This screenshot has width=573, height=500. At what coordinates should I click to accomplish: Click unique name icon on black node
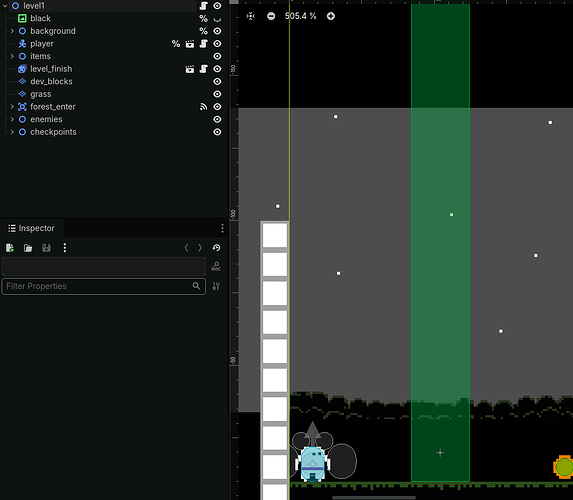(x=204, y=18)
